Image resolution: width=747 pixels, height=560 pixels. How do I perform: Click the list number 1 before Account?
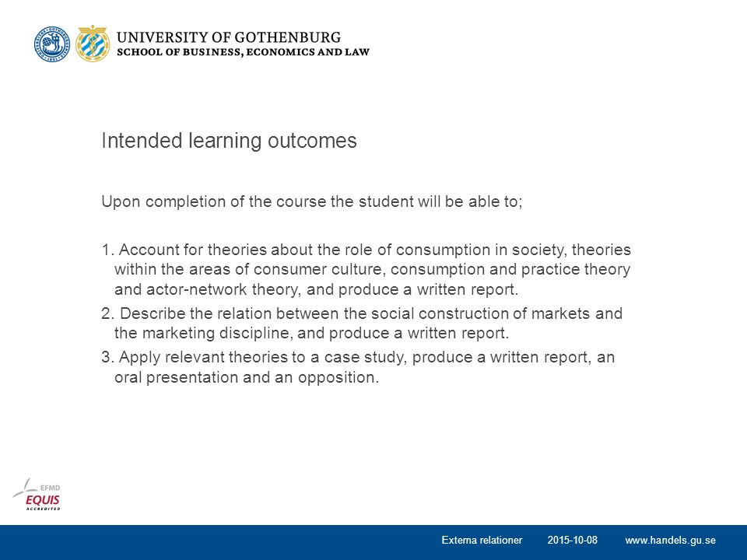click(x=107, y=250)
